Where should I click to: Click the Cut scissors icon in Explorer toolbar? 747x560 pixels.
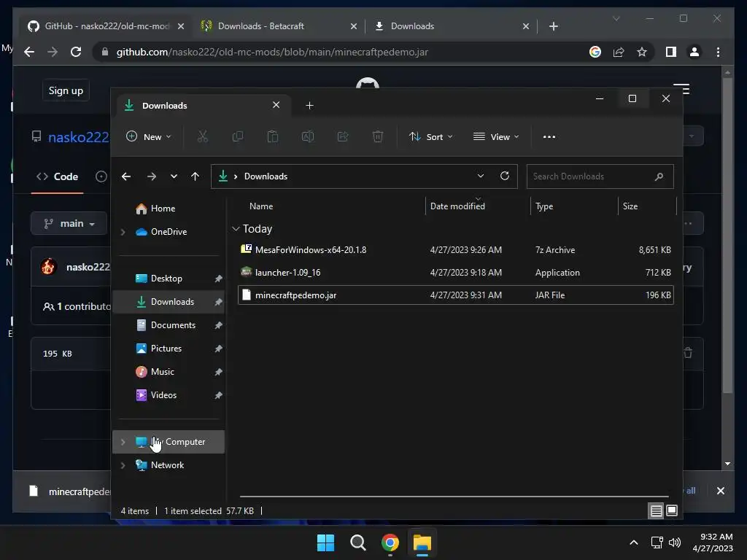point(203,136)
